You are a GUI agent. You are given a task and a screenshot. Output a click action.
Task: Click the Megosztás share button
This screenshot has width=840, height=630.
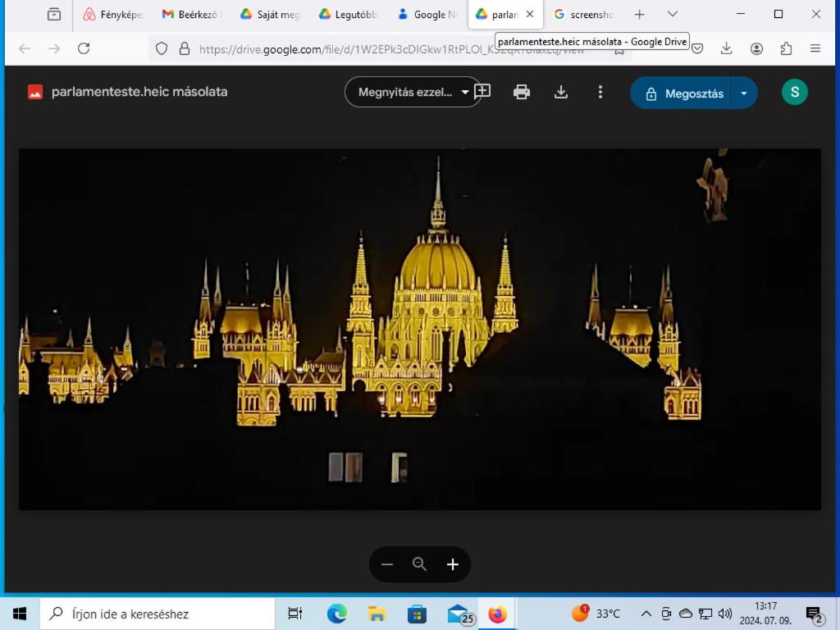click(x=680, y=94)
